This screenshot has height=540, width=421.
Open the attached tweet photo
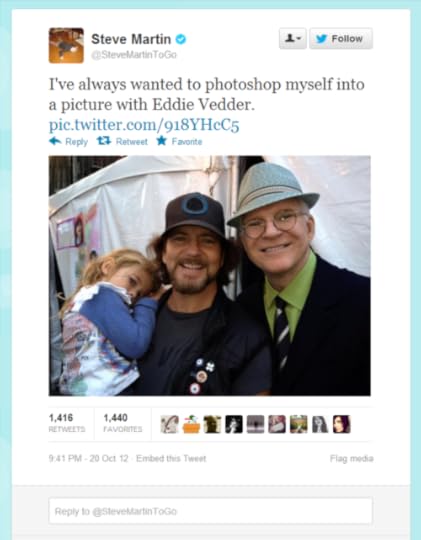click(209, 276)
